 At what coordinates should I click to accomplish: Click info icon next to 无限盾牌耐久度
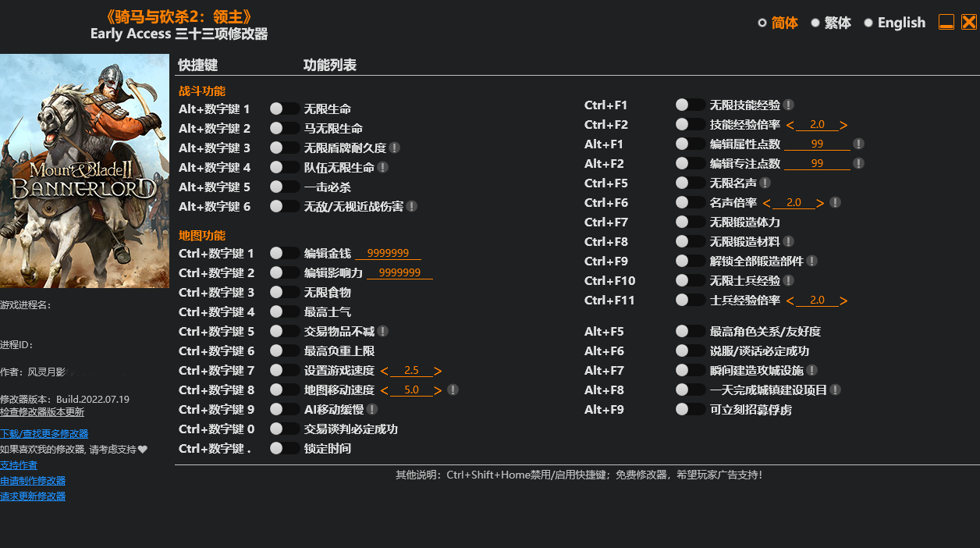click(395, 148)
